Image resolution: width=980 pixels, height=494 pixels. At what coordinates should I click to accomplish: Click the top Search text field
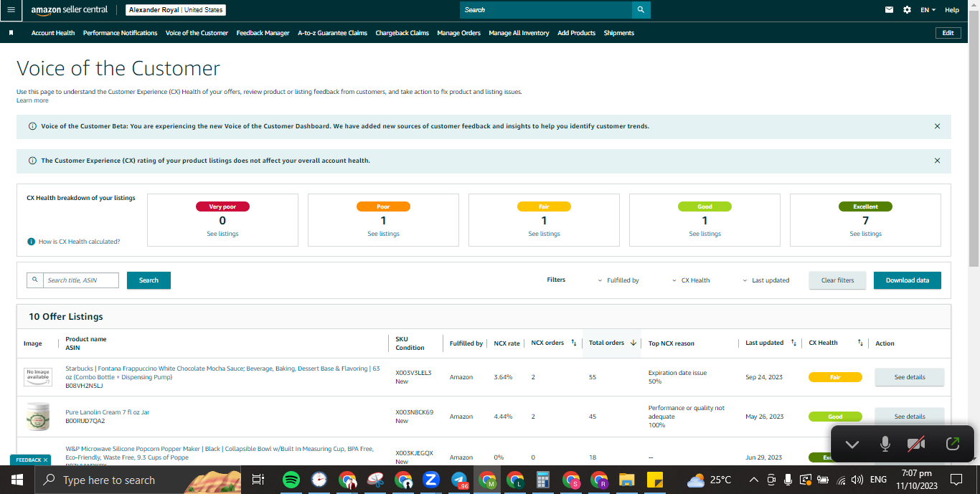546,10
